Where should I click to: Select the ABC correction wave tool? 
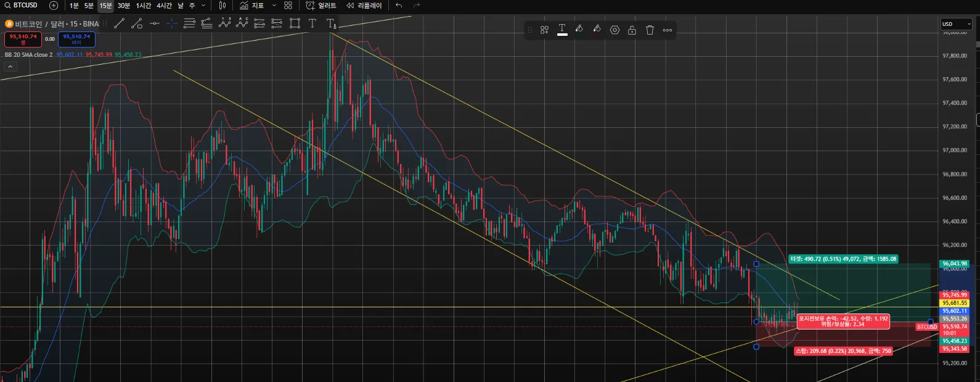pos(242,23)
